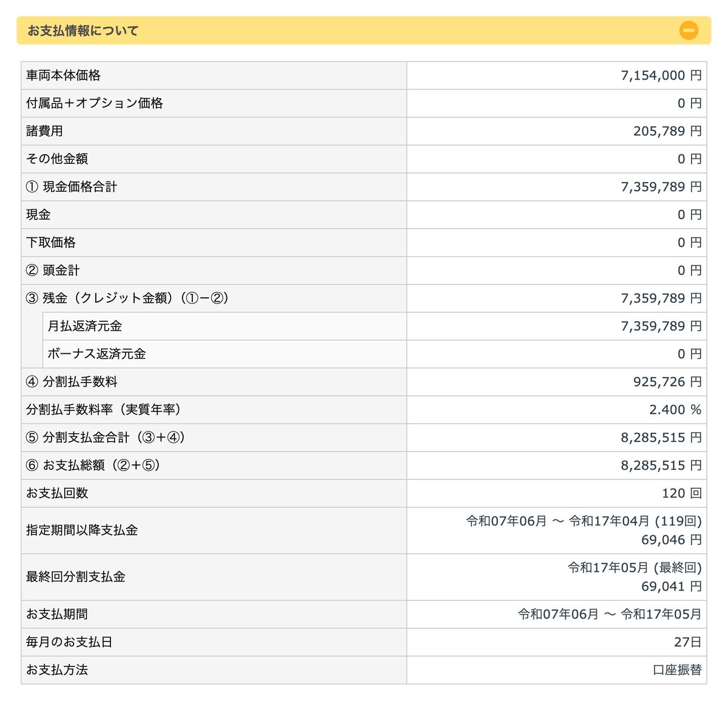Select the 69,041 円 final amount
The image size is (728, 701).
point(672,586)
